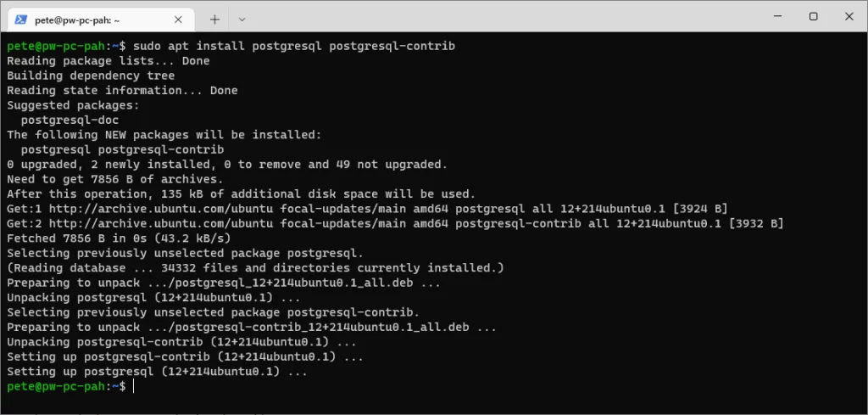Close the terminal window

click(849, 17)
